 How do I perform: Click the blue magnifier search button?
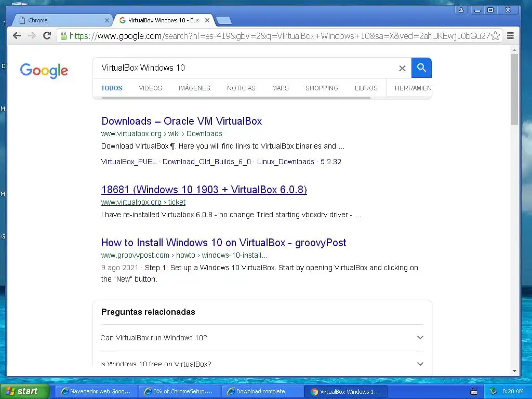(x=421, y=68)
